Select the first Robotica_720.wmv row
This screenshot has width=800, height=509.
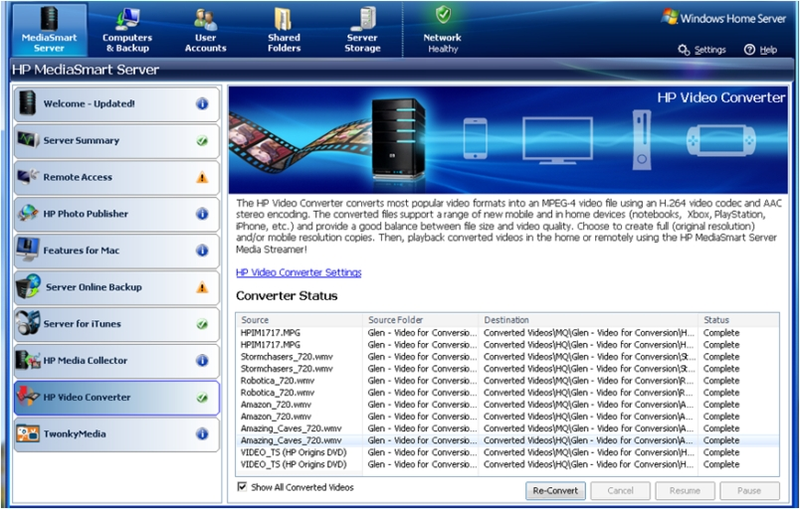[x=508, y=381]
